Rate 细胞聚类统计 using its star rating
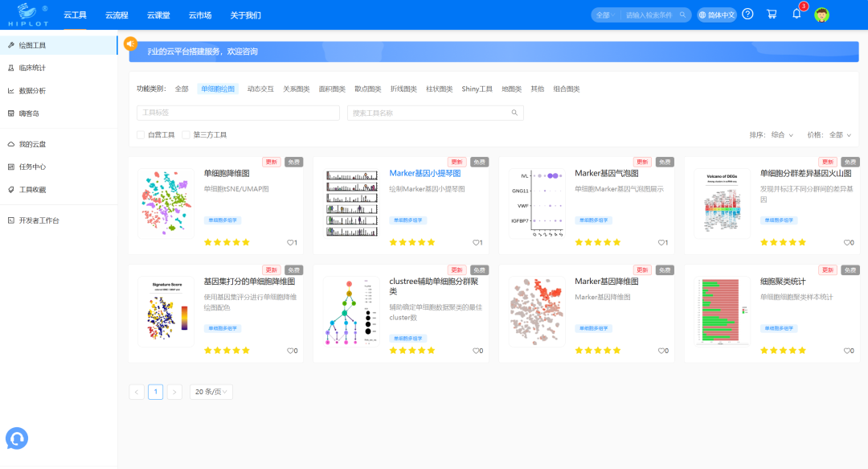868x469 pixels. pyautogui.click(x=783, y=350)
